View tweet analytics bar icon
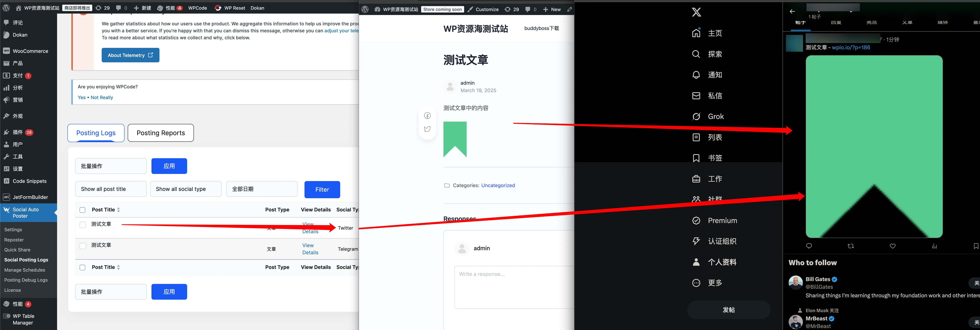The width and height of the screenshot is (980, 330). point(934,246)
